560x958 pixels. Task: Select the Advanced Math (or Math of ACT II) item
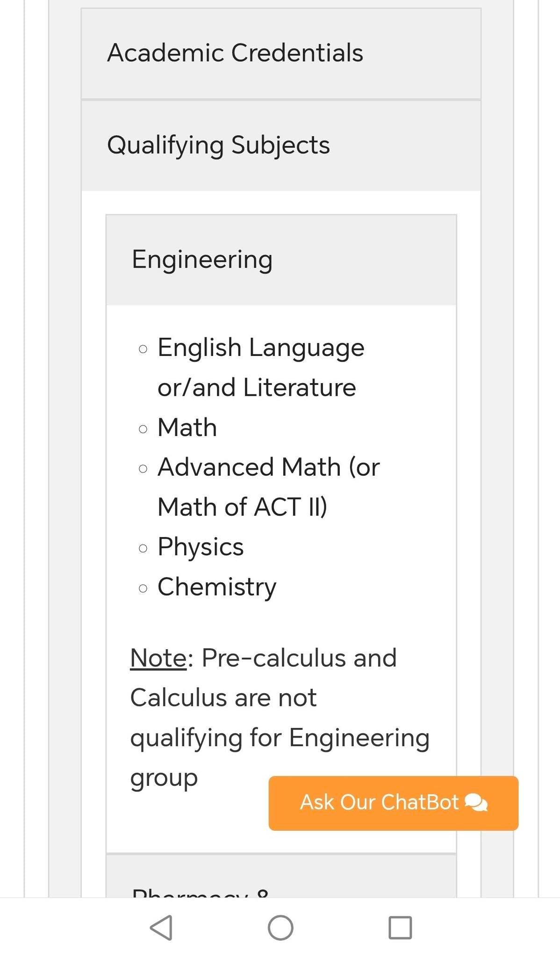pos(269,487)
